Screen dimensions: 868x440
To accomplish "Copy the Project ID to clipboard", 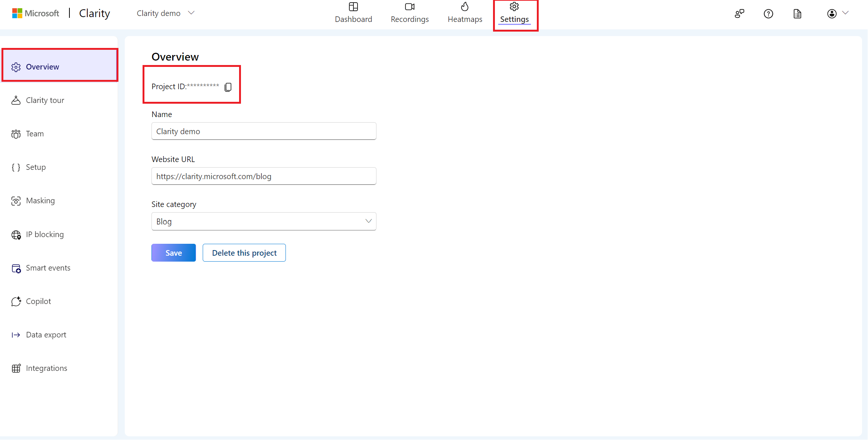I will tap(228, 86).
